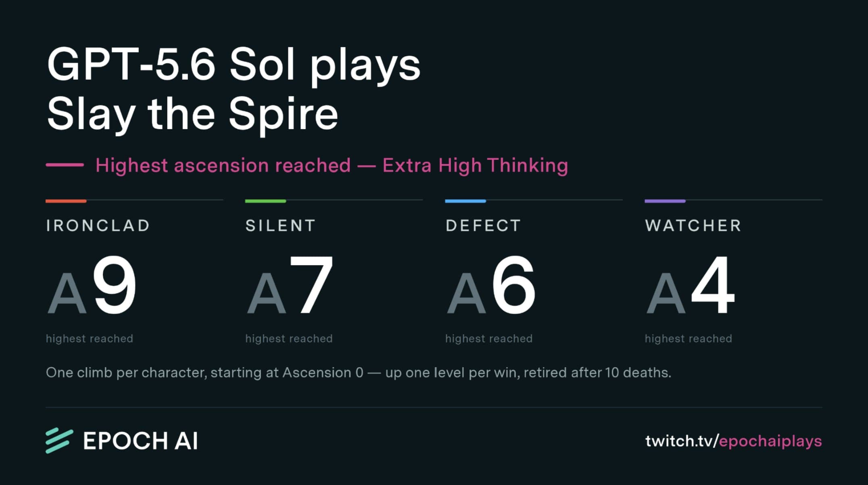The height and width of the screenshot is (485, 868).
Task: Click the pink legend line marker
Action: [65, 165]
